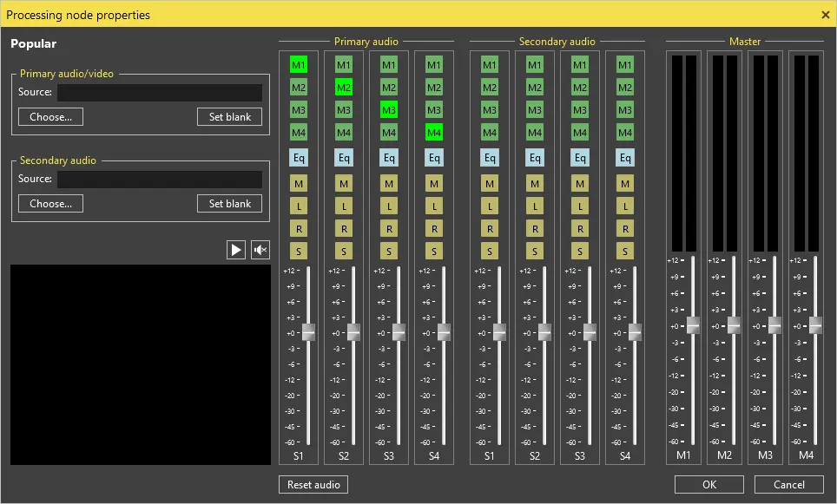Select right channel on Secondary S4
Viewport: 837px width, 504px height.
click(625, 228)
